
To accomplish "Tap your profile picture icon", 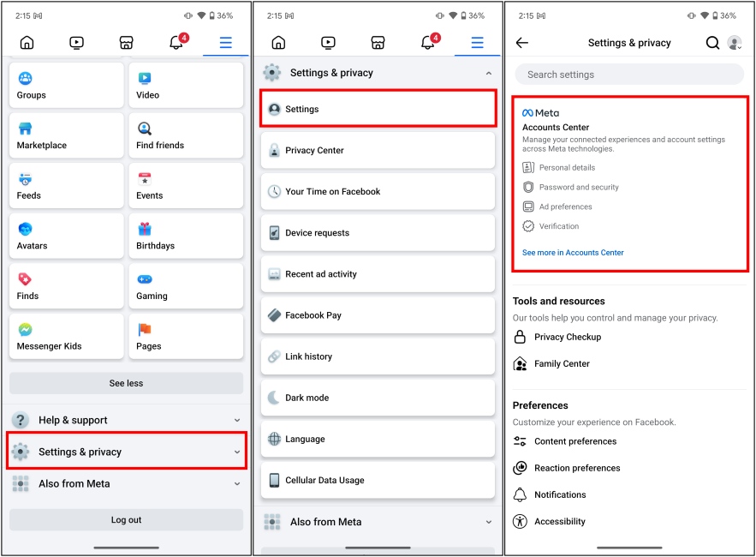I will [x=736, y=42].
